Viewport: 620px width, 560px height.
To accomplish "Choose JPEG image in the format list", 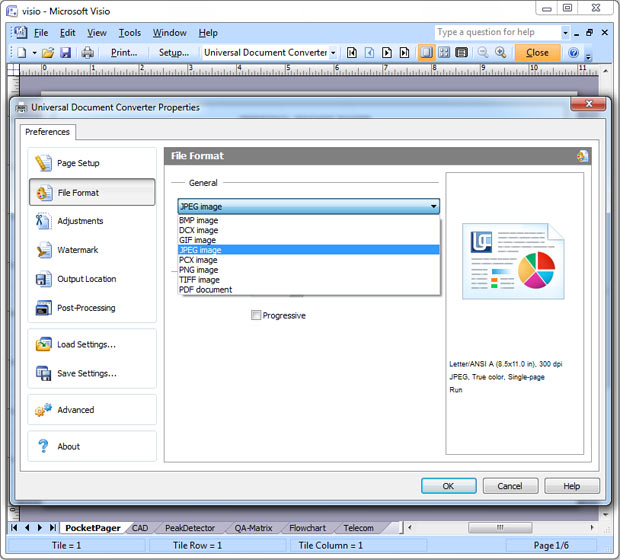I will pyautogui.click(x=308, y=250).
